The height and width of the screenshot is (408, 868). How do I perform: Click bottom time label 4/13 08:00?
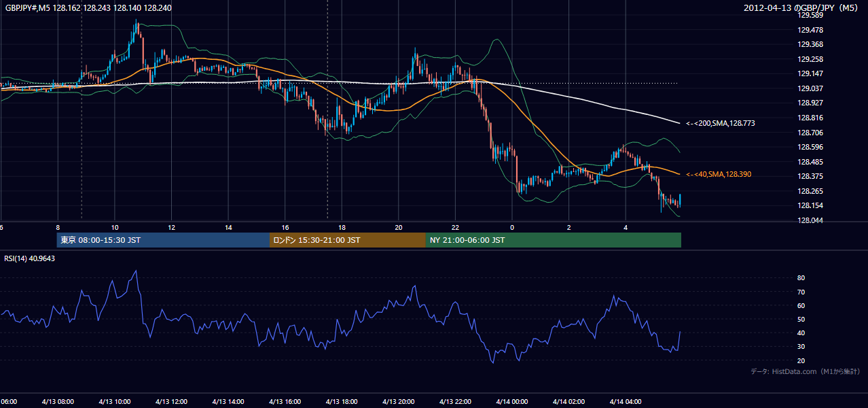[x=58, y=402]
